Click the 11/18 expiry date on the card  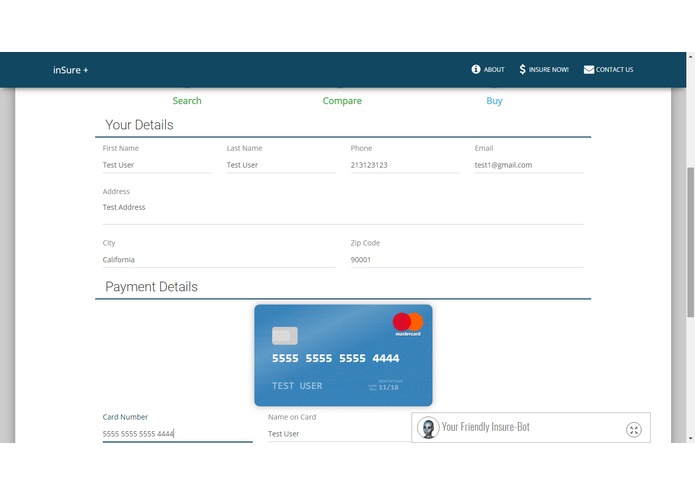tap(388, 387)
